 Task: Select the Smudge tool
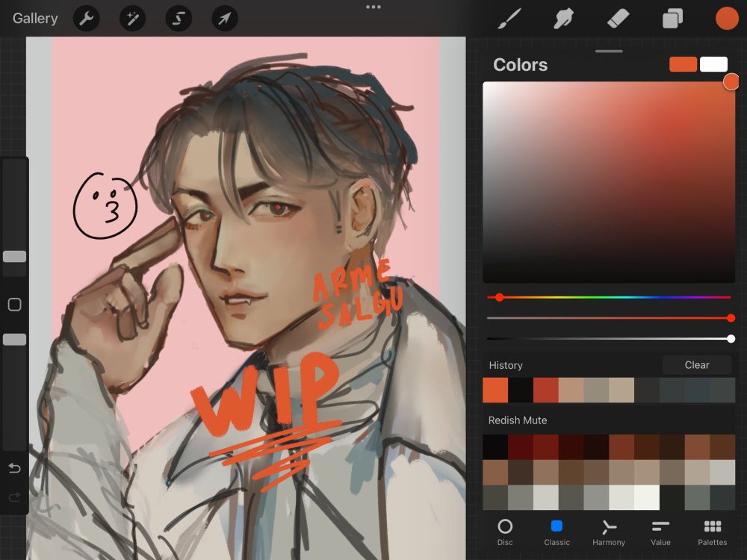(563, 19)
